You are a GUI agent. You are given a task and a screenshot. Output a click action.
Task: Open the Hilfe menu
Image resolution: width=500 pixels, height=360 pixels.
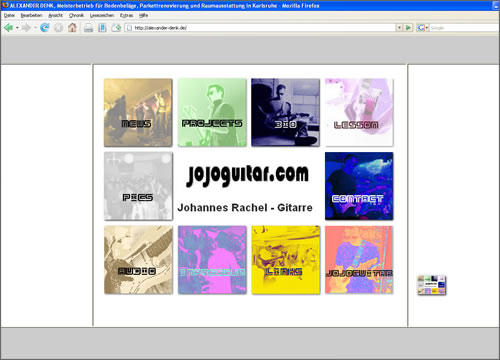143,15
